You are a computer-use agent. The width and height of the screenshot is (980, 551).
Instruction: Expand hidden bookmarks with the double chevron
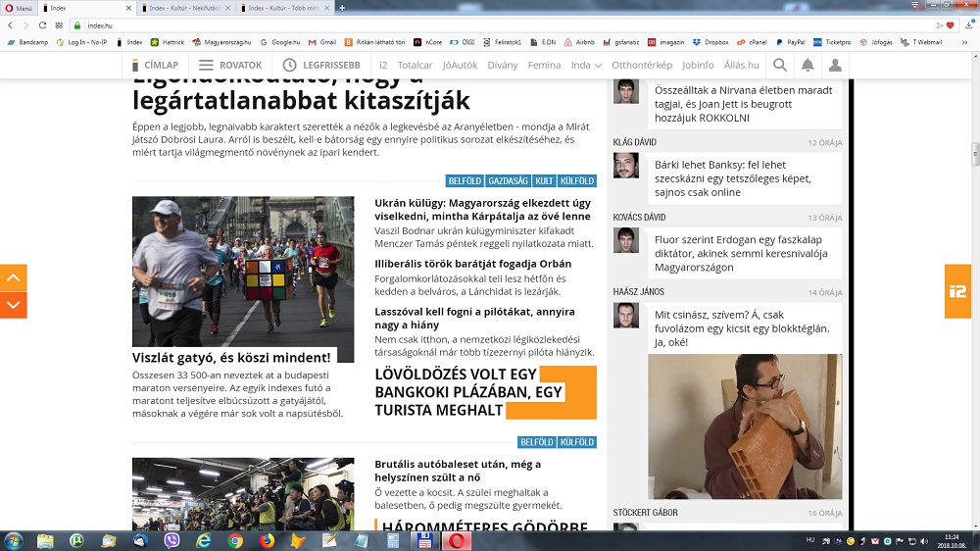coord(965,42)
